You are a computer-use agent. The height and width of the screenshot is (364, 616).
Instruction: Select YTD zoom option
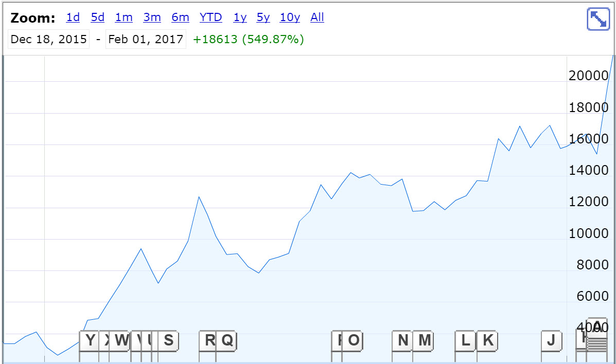coord(211,17)
